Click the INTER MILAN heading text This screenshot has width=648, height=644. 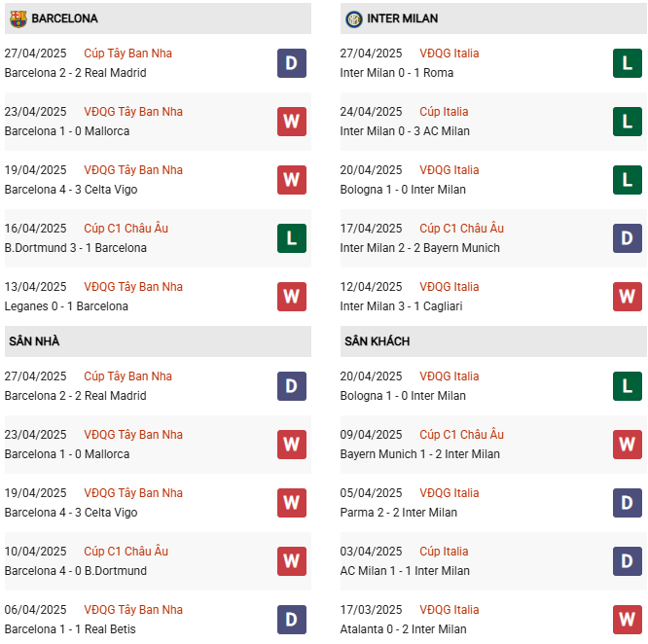403,18
